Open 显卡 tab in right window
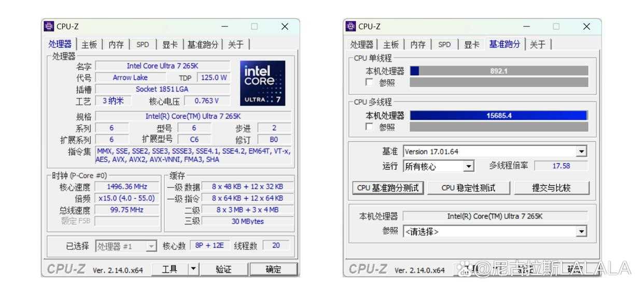The width and height of the screenshot is (644, 291). tap(472, 45)
